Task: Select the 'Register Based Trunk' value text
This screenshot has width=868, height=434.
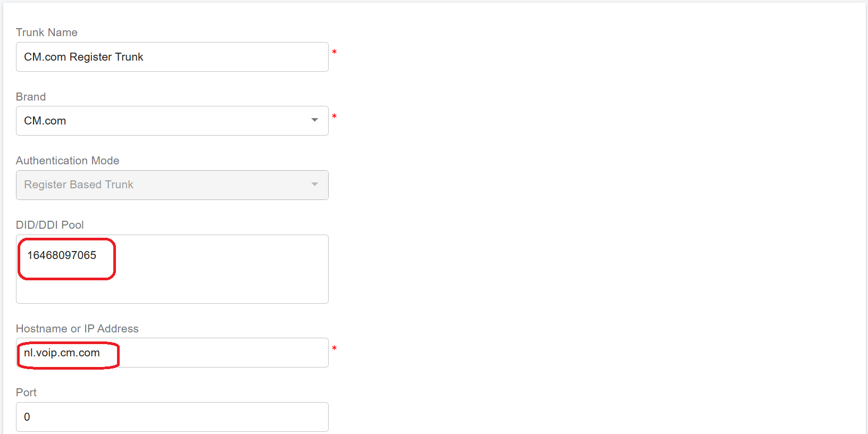Action: pos(79,185)
